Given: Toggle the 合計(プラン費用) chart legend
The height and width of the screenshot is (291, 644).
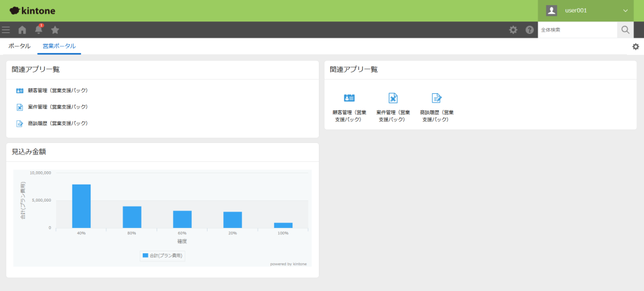Looking at the screenshot, I should pos(163,255).
